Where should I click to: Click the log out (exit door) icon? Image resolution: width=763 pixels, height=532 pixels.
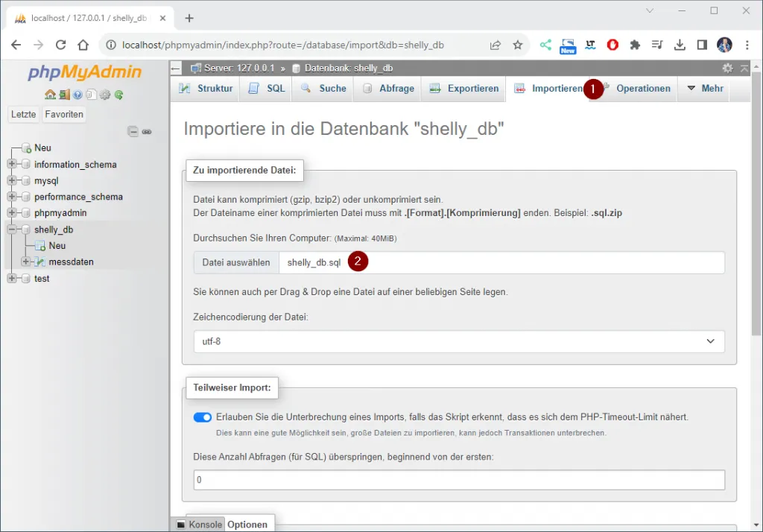[x=64, y=95]
